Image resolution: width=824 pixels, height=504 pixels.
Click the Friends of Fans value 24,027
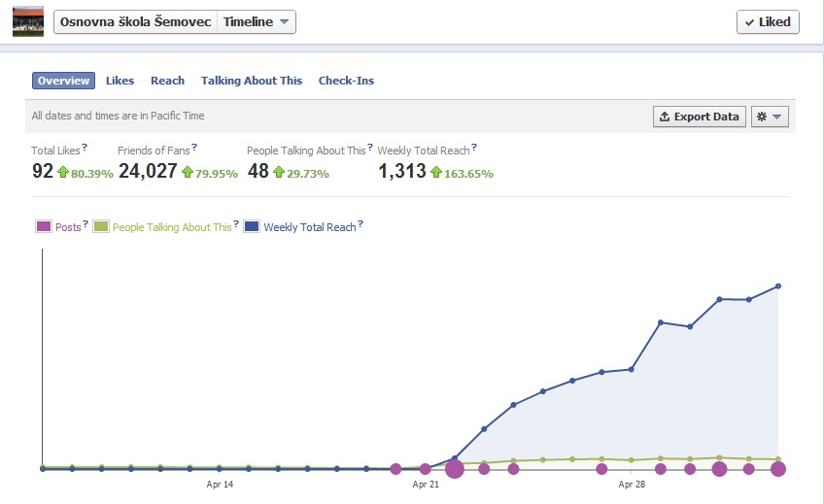click(x=148, y=171)
